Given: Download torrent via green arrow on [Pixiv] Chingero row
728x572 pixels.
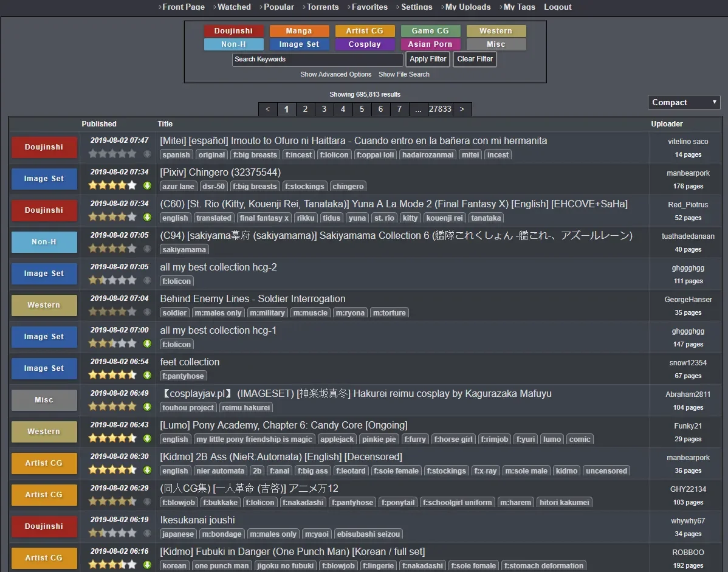Looking at the screenshot, I should (x=146, y=185).
